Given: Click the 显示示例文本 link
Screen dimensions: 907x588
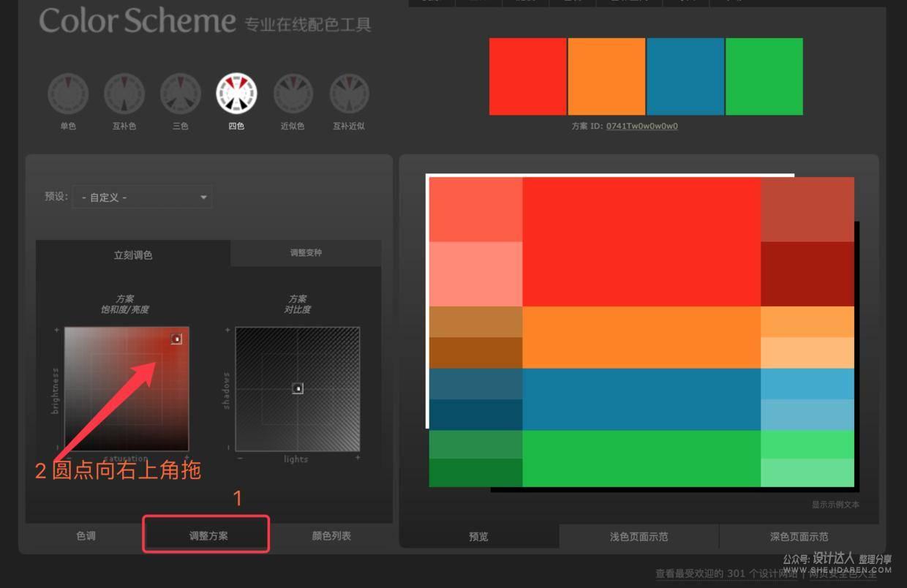Looking at the screenshot, I should [x=835, y=505].
